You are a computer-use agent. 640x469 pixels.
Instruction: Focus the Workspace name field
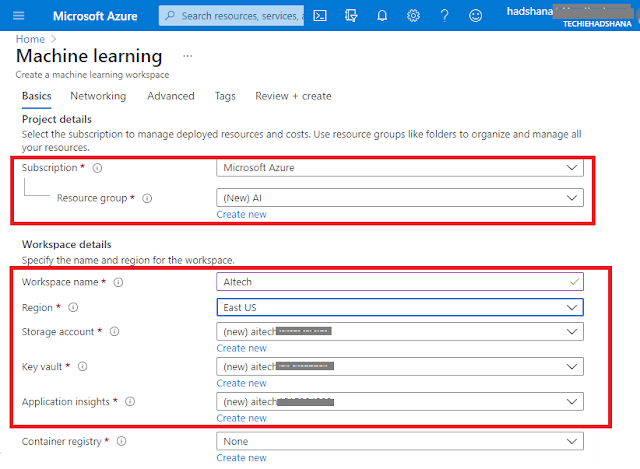point(400,282)
